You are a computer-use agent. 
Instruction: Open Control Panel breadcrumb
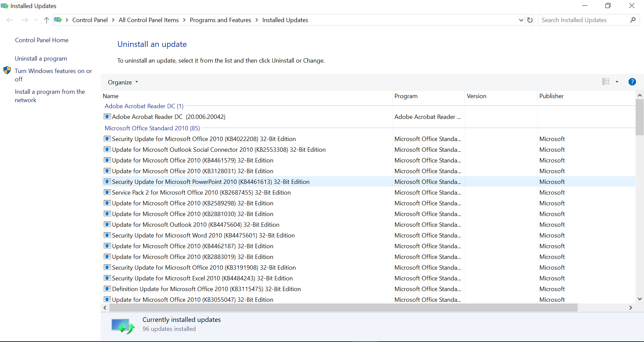point(90,20)
